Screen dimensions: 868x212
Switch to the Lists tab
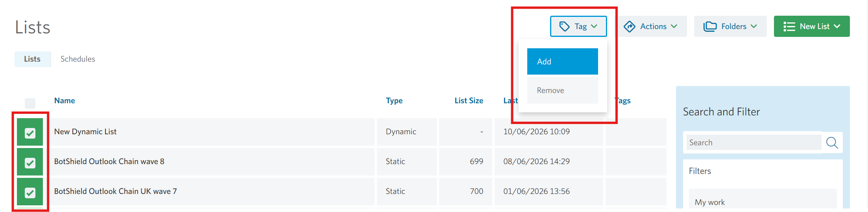33,59
